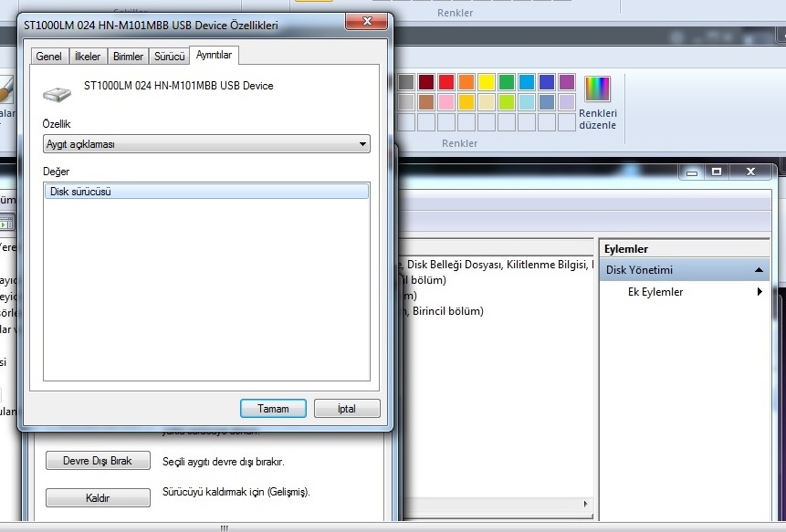
Task: Choose the lavender color swatch in Paint
Action: (x=566, y=102)
